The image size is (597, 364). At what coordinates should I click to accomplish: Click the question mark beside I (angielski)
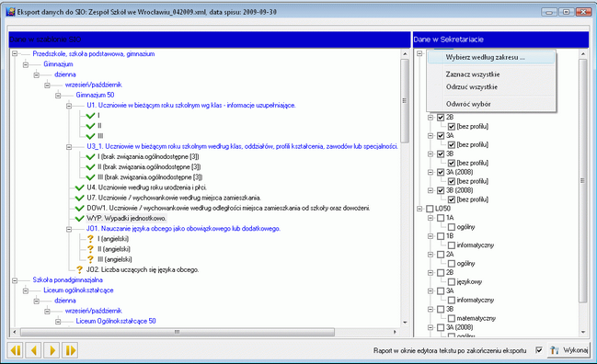click(90, 239)
